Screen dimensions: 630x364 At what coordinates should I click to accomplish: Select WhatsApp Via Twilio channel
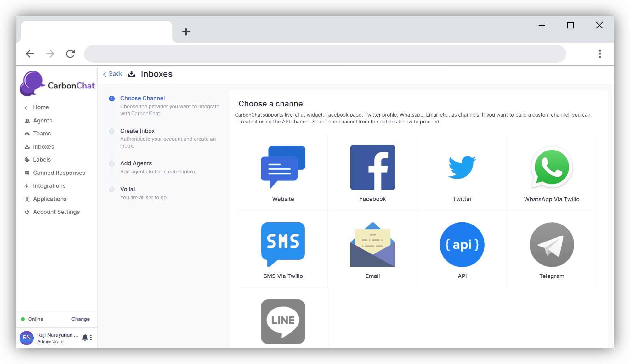click(x=552, y=168)
